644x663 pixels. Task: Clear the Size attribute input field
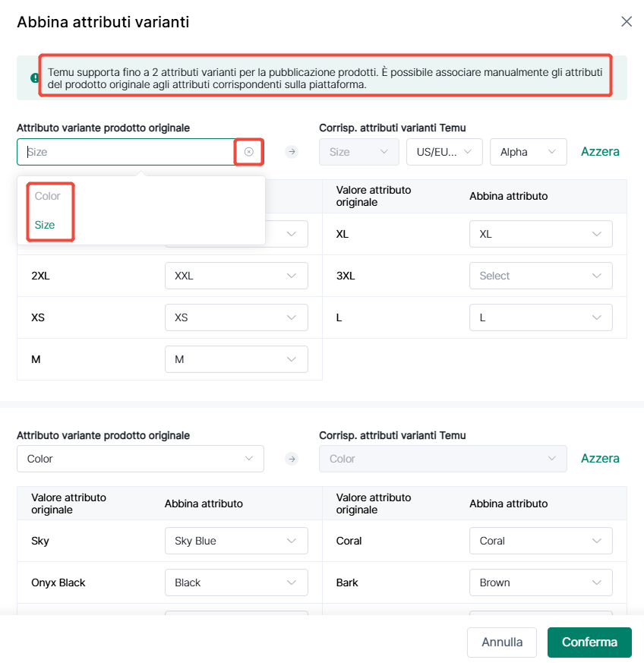(x=248, y=152)
